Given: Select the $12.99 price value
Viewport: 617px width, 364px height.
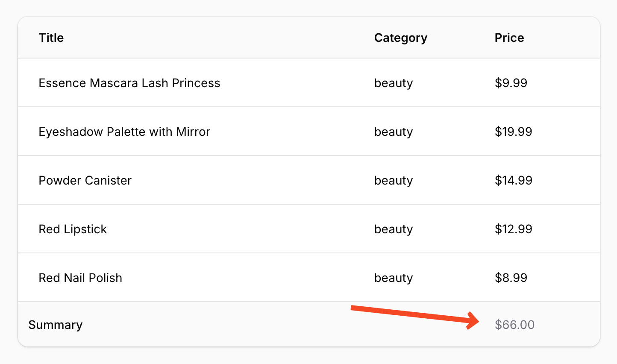Looking at the screenshot, I should coord(513,229).
